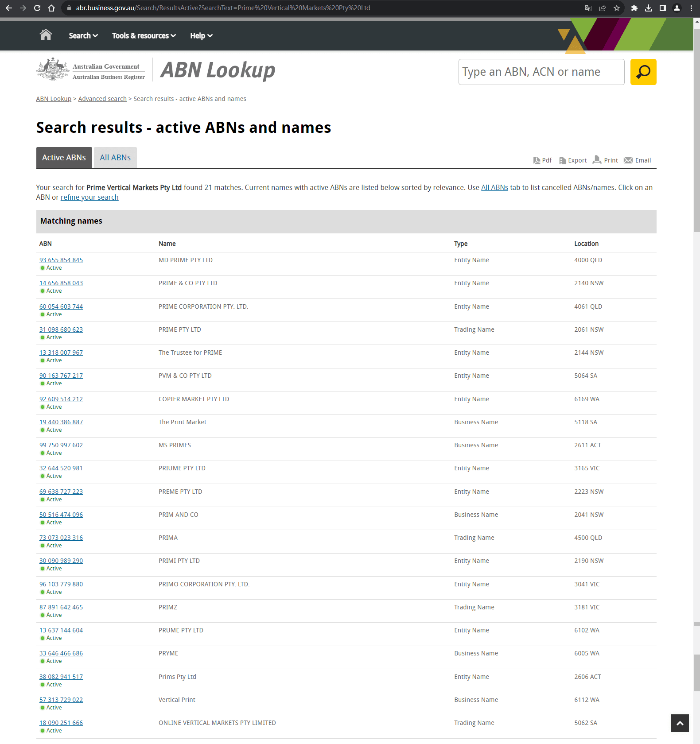Open ABN 13 637 144 604
700x744 pixels.
point(61,630)
